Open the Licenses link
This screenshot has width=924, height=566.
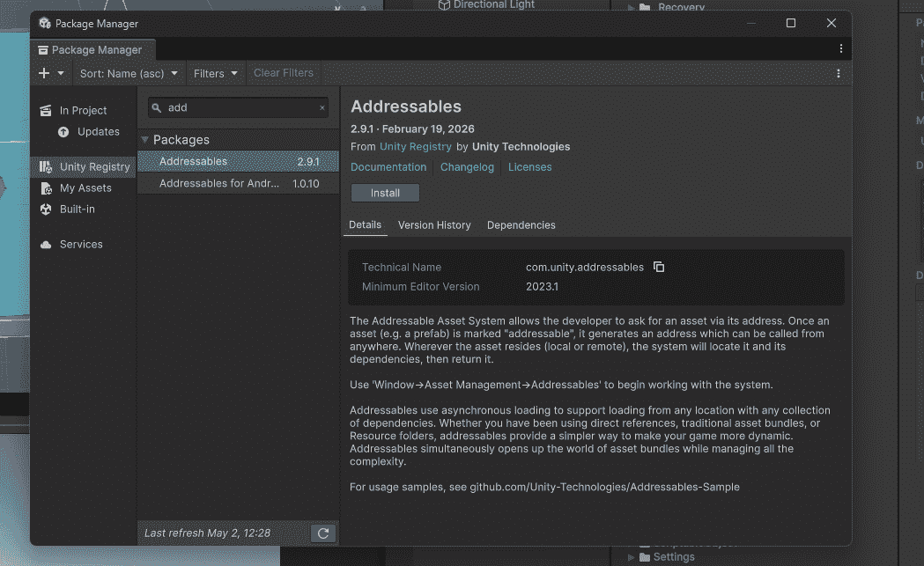[x=529, y=166]
